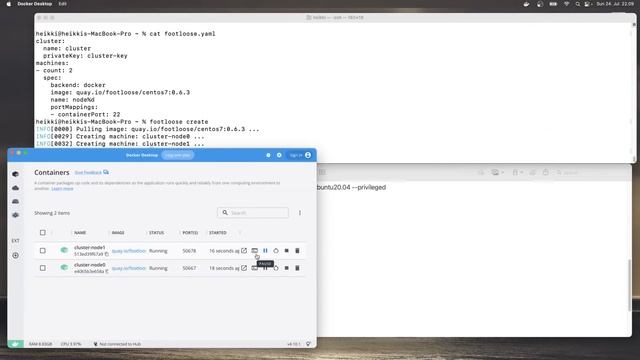Open the three-dot options menu beside Search

click(x=300, y=213)
